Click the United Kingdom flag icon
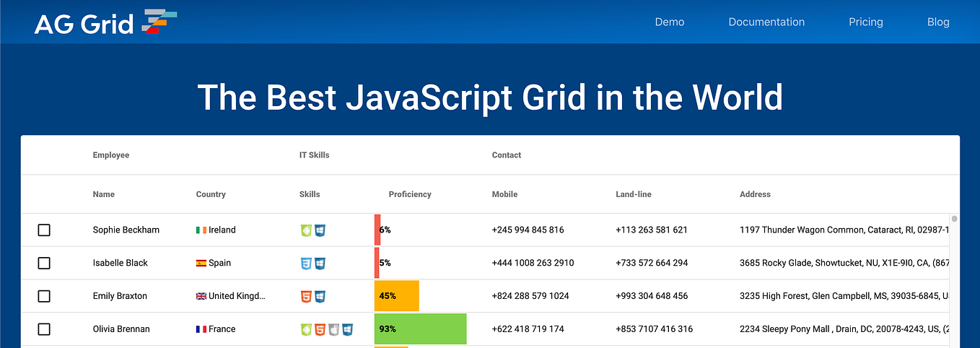 point(201,296)
